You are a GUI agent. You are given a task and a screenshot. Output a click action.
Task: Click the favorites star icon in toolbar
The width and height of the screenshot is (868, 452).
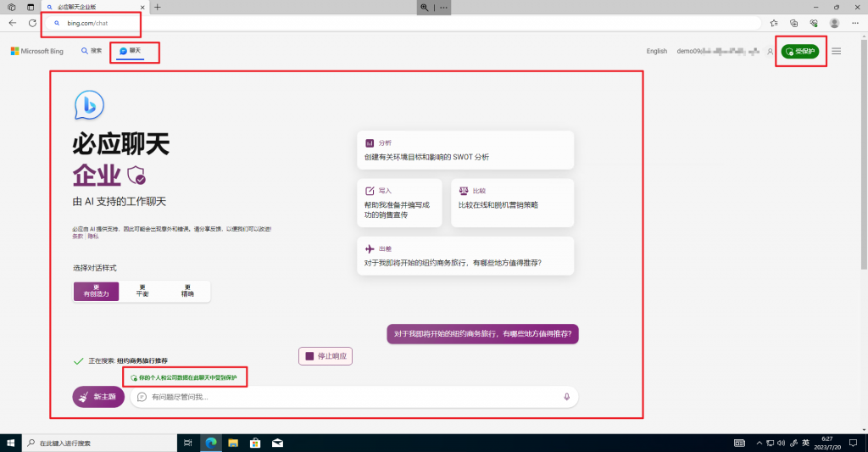click(x=774, y=23)
